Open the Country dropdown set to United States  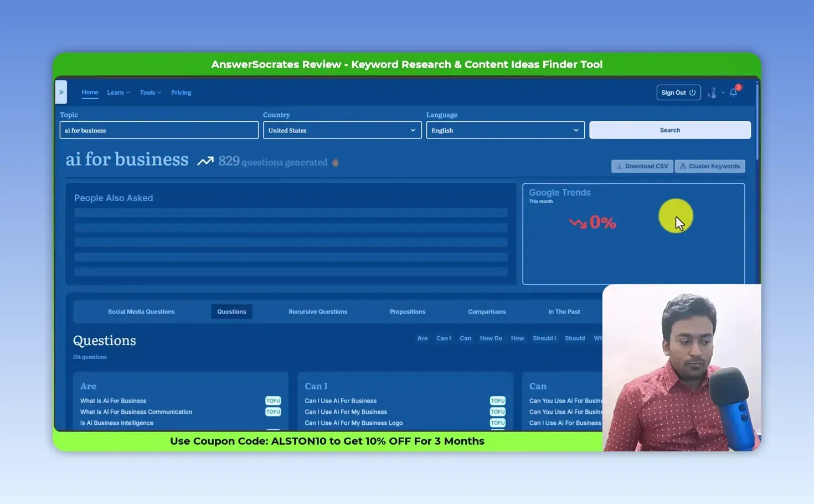tap(342, 130)
